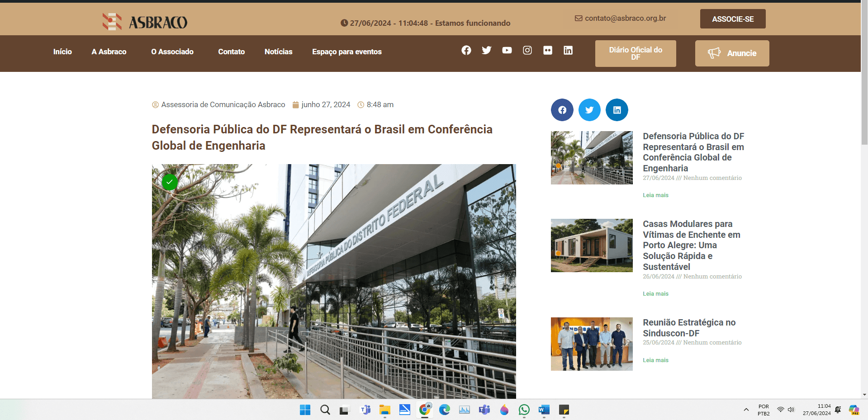Viewport: 868px width, 420px height.
Task: Switch to Google Chrome in the taskbar
Action: coord(425,410)
